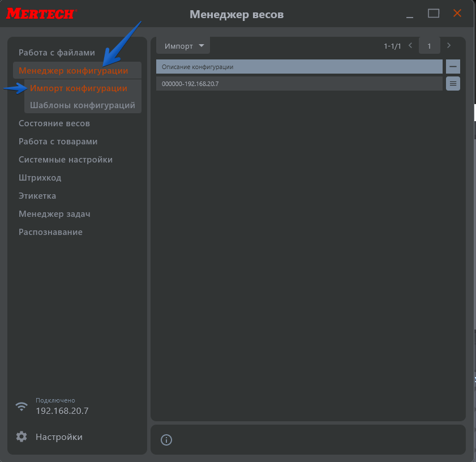Go to the previous page arrow
Screen dimensions: 476x462
pyautogui.click(x=410, y=45)
